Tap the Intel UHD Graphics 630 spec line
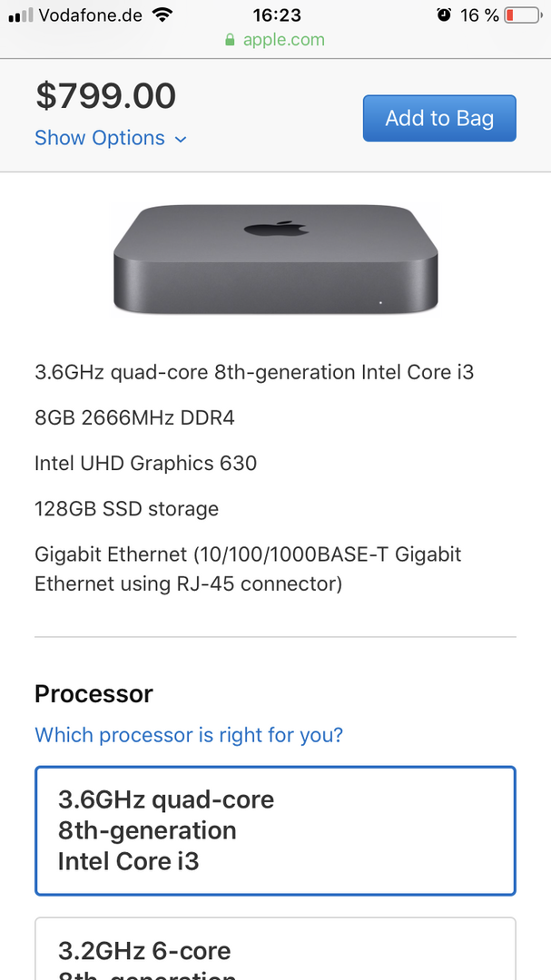 [x=145, y=463]
